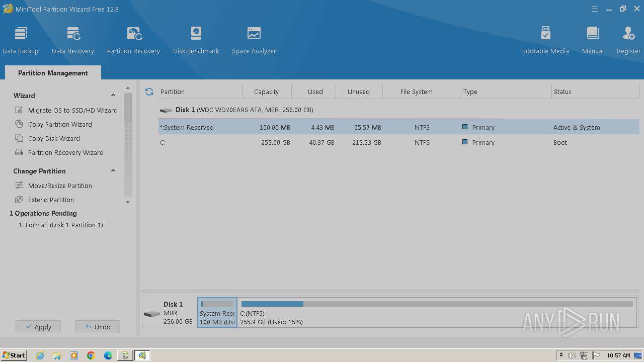Viewport: 644px width, 362px height.
Task: Select pending Format operation entry
Action: point(60,225)
